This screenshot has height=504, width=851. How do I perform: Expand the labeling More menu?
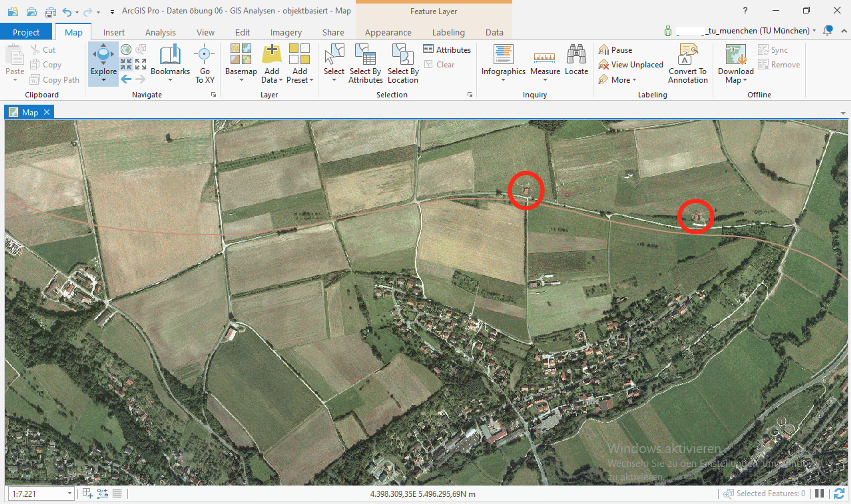click(x=617, y=80)
